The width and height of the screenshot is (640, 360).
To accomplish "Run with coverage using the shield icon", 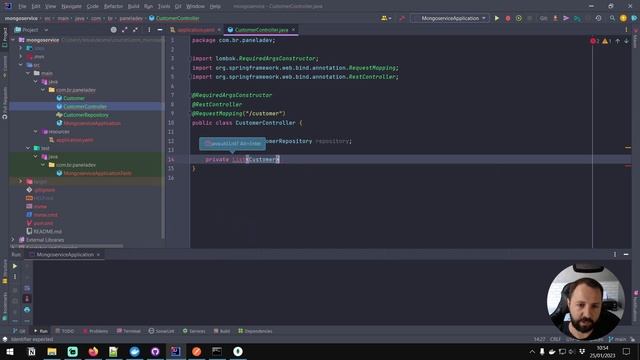I will click(x=519, y=18).
